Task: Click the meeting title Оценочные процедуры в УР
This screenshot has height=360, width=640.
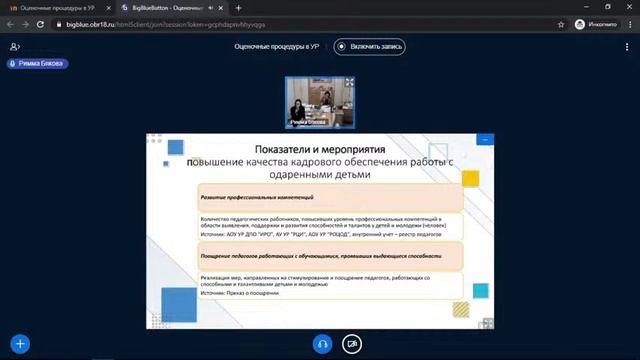Action: pyautogui.click(x=276, y=47)
